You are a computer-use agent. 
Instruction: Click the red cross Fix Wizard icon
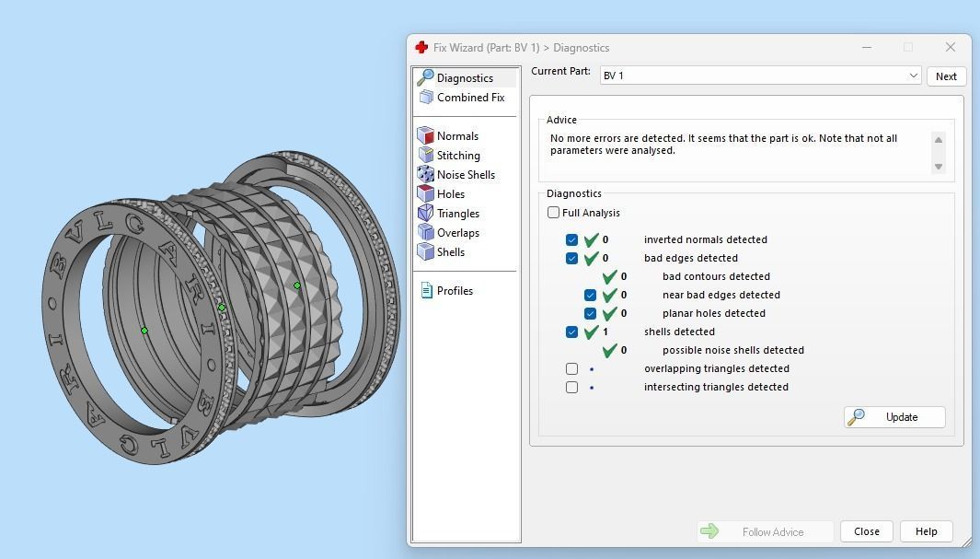421,48
